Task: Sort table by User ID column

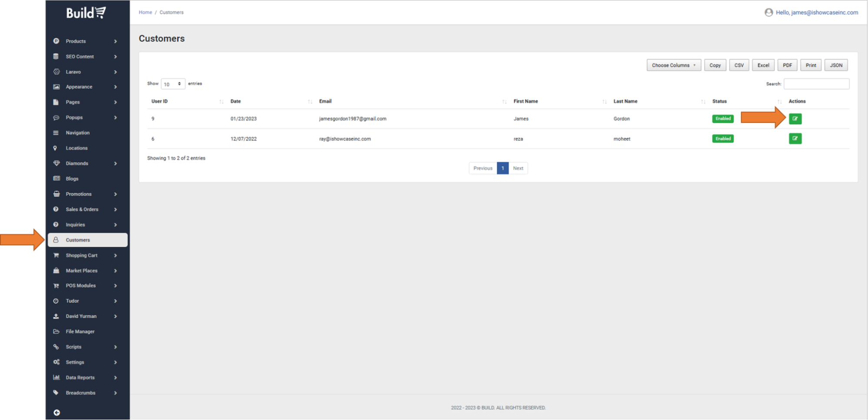Action: [x=160, y=102]
